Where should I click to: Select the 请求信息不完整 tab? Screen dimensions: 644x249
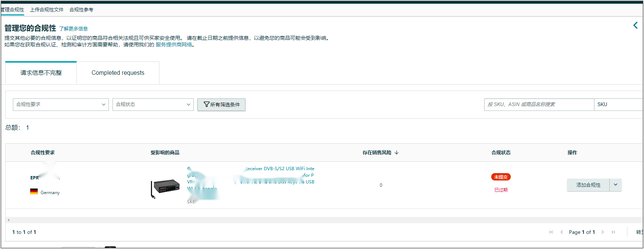point(41,73)
